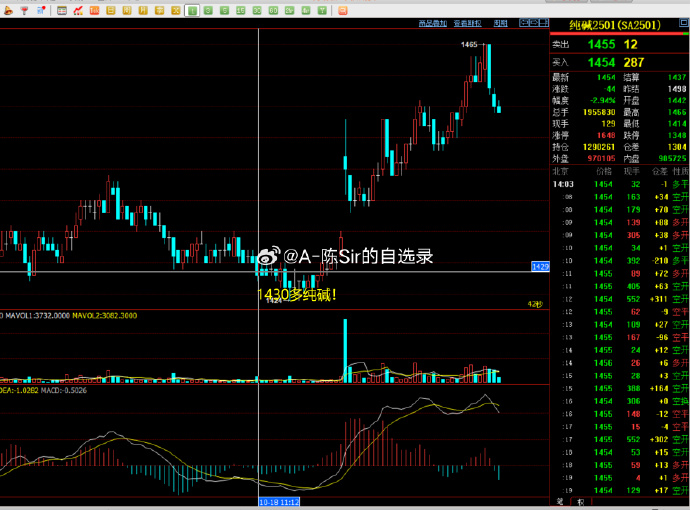Toggle the 1-minute period button
This screenshot has width=690, height=510.
192,10
